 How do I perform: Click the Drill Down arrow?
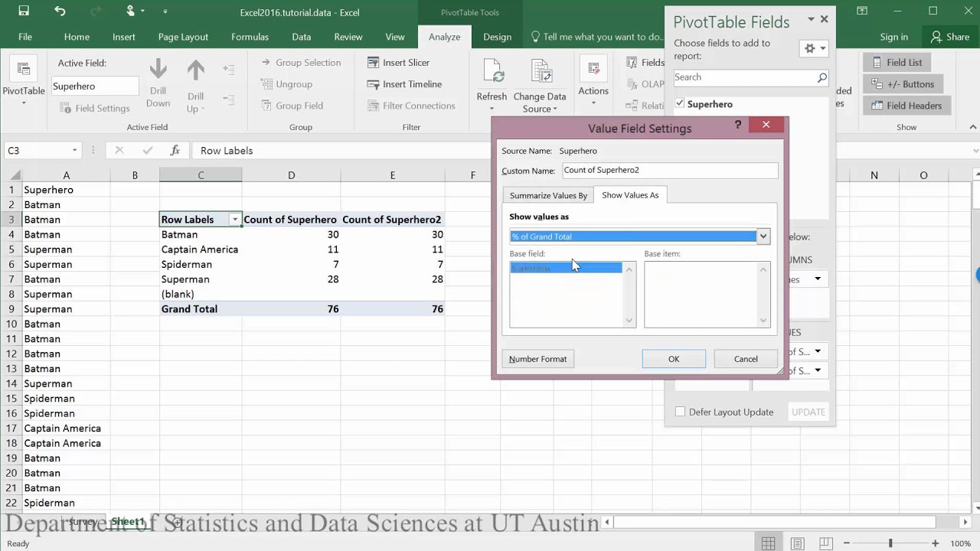[x=158, y=84]
